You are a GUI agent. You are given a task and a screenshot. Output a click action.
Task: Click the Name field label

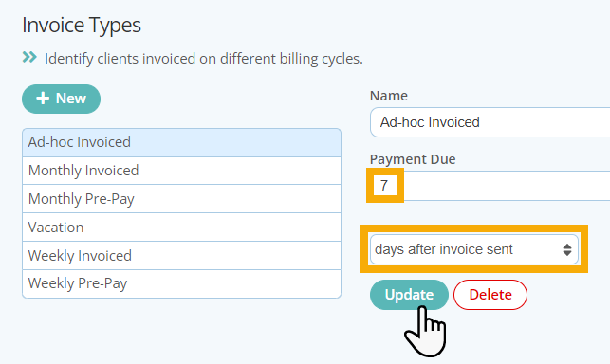coord(389,96)
